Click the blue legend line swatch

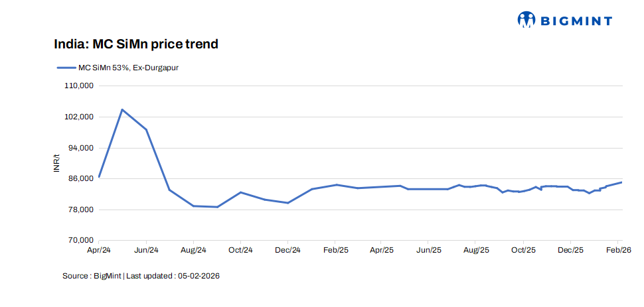click(x=66, y=68)
